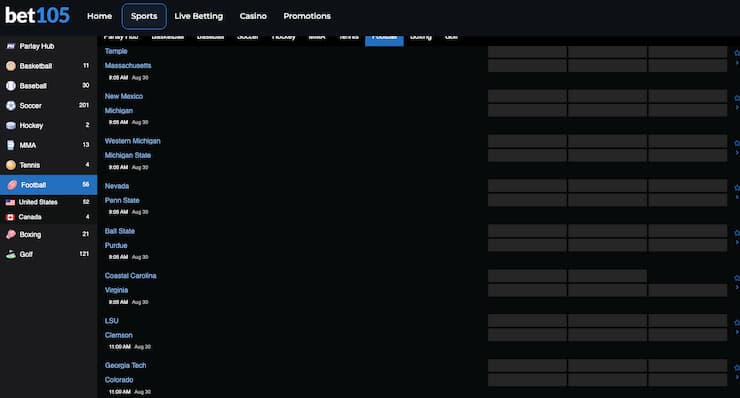This screenshot has width=740, height=398.
Task: Favorite the Western Michigan game star
Action: pos(737,143)
